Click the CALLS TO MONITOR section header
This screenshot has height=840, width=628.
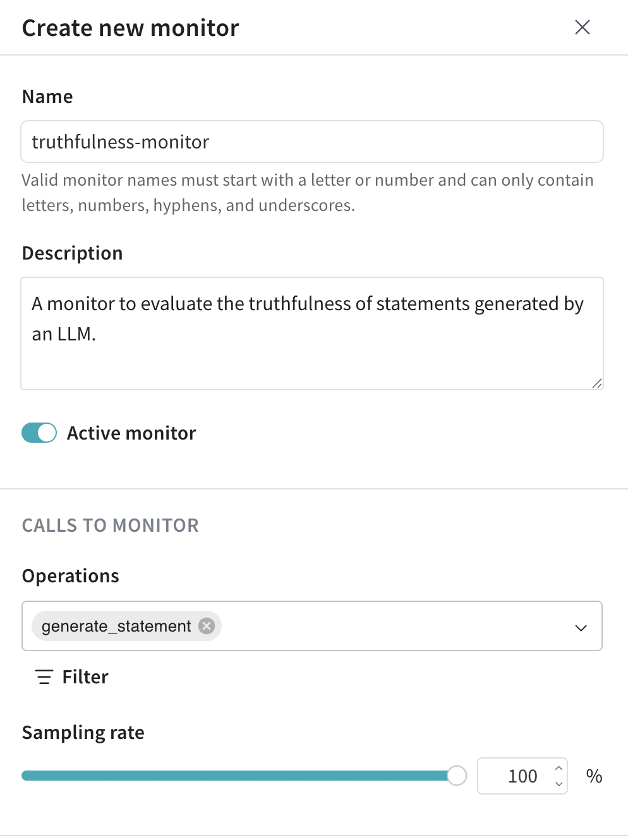tap(111, 525)
